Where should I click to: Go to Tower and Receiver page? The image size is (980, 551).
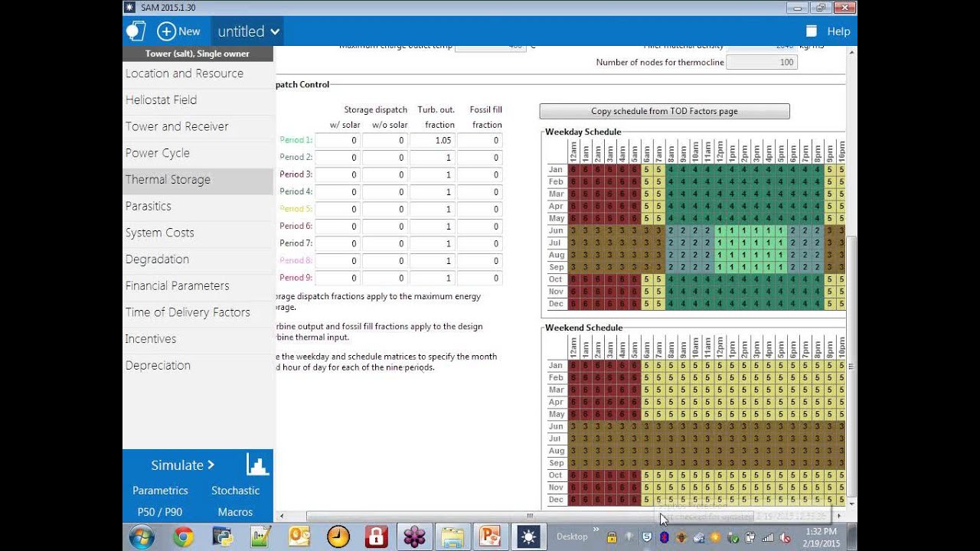click(x=198, y=126)
